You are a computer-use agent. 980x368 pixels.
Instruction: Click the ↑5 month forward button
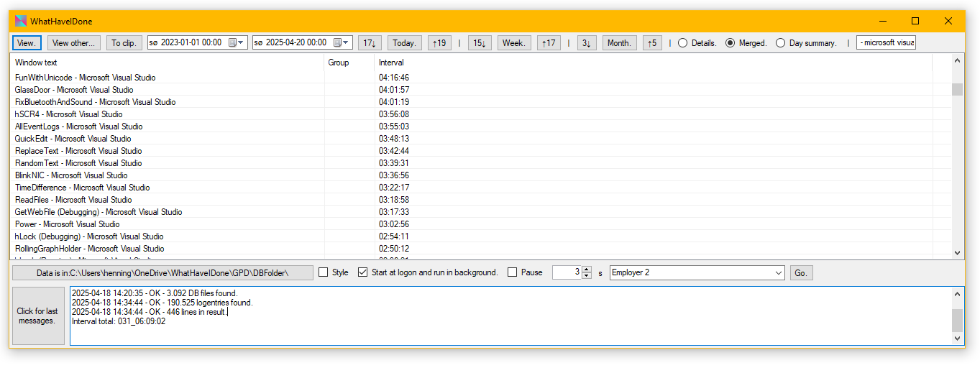coord(652,43)
